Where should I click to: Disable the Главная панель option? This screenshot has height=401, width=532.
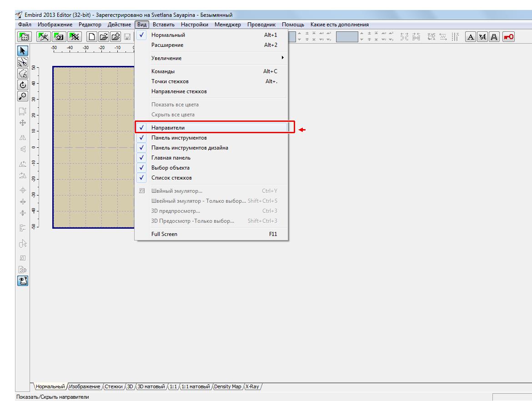coord(171,158)
